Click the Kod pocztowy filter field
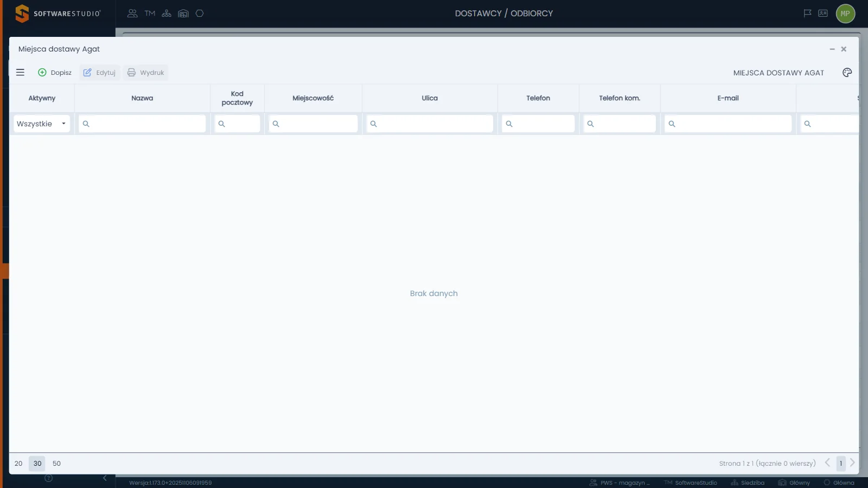This screenshot has height=488, width=868. pos(237,124)
